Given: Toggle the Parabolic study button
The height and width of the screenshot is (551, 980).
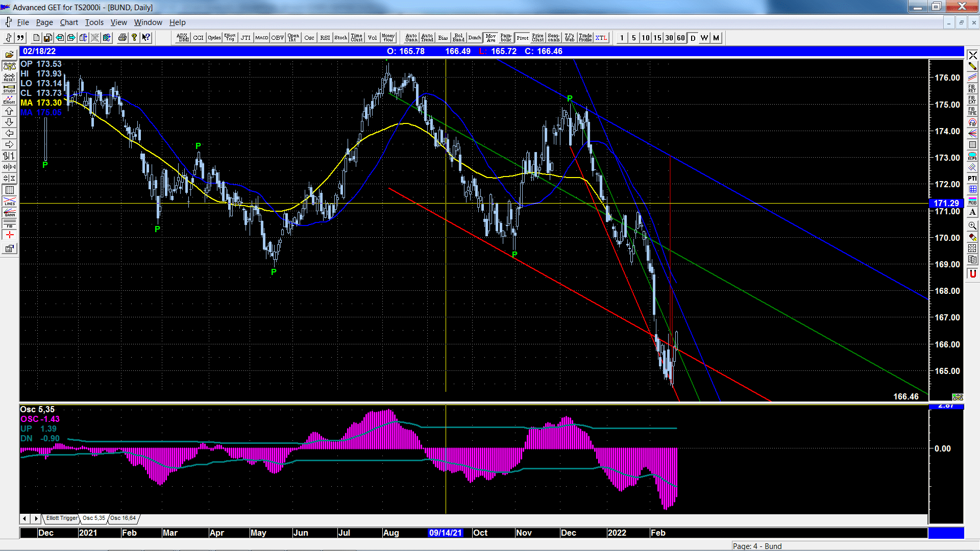Looking at the screenshot, I should (x=506, y=38).
